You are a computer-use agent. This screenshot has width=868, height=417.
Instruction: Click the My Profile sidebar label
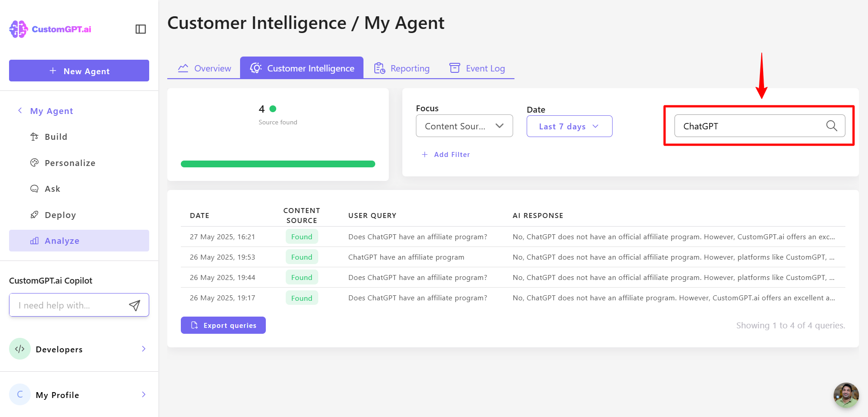pyautogui.click(x=57, y=395)
